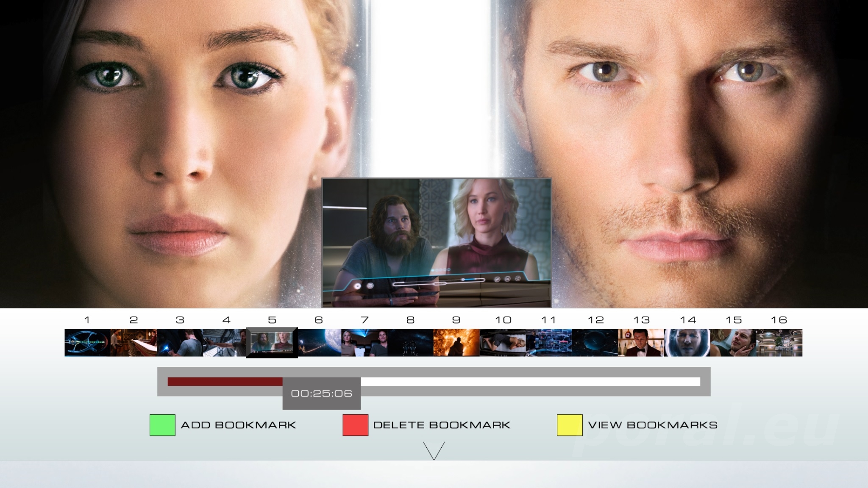Select highlighted chapter 5 thumbnail
This screenshot has width=868, height=488.
272,343
